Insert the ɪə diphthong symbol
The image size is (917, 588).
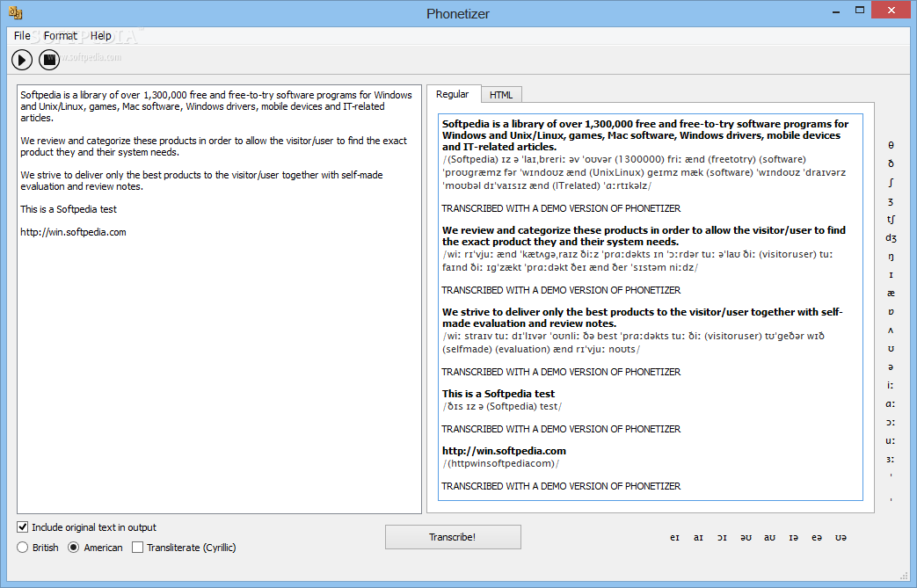click(794, 538)
